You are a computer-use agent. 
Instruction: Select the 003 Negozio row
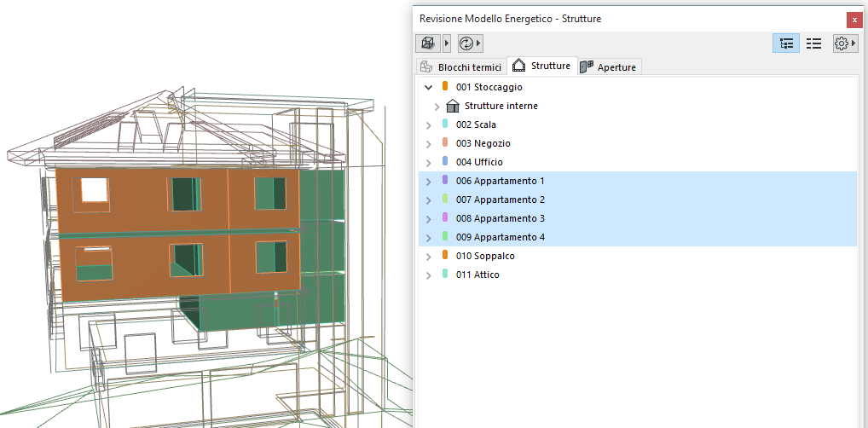click(638, 143)
